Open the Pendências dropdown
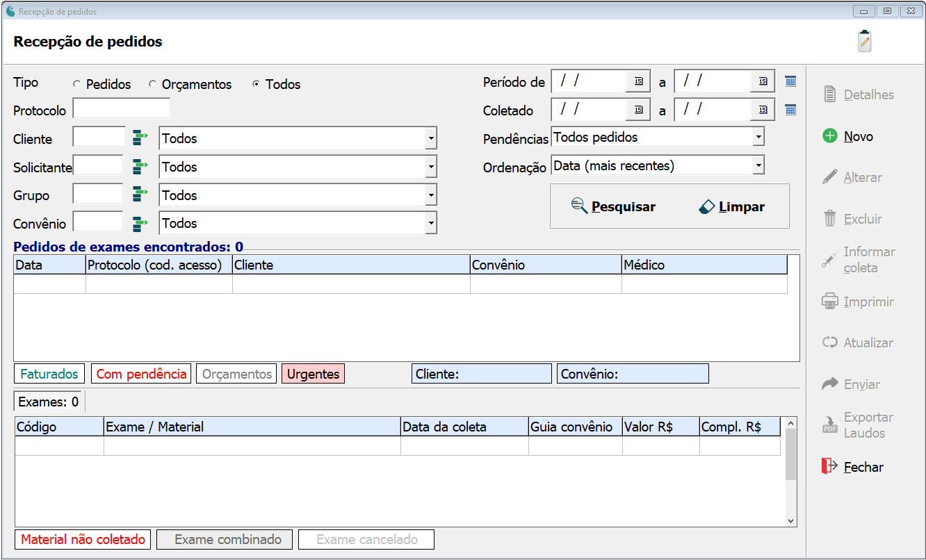The width and height of the screenshot is (926, 560). (x=758, y=137)
